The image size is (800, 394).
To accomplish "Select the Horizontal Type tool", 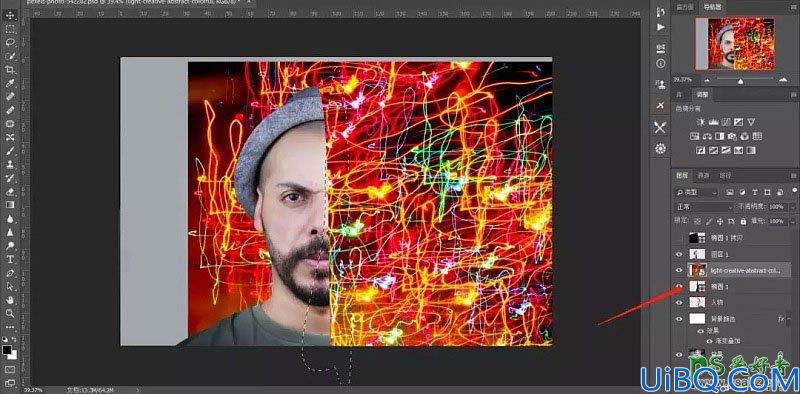I will point(9,259).
